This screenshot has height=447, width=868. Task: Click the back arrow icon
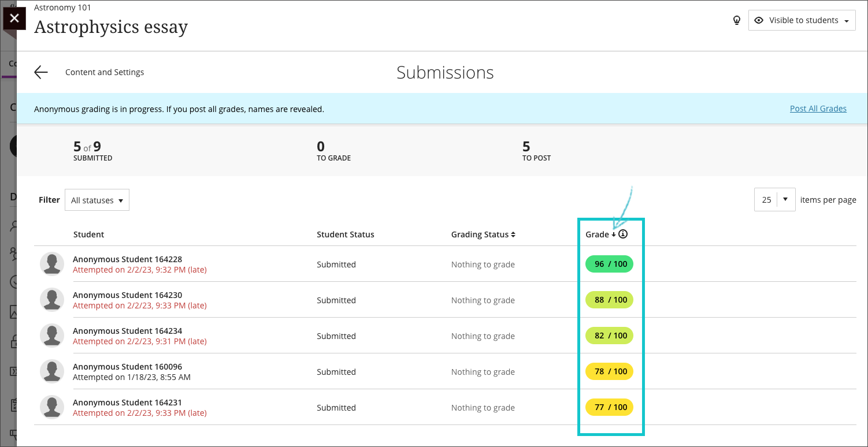point(40,72)
